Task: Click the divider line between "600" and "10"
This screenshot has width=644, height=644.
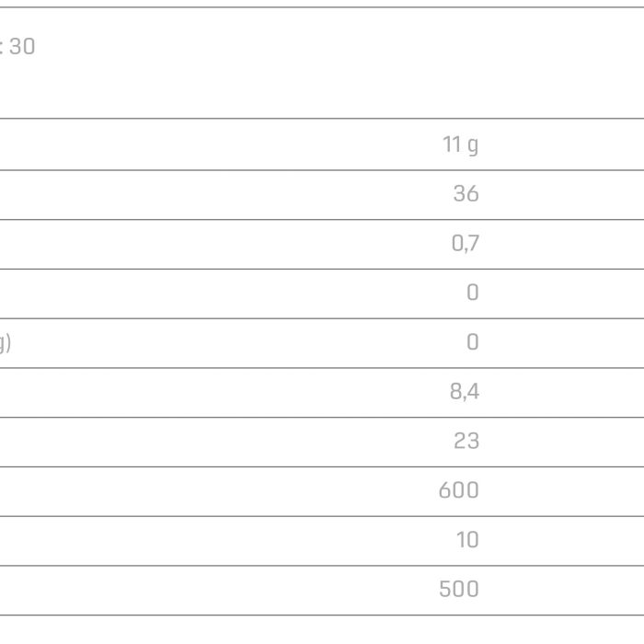Action: point(322,516)
